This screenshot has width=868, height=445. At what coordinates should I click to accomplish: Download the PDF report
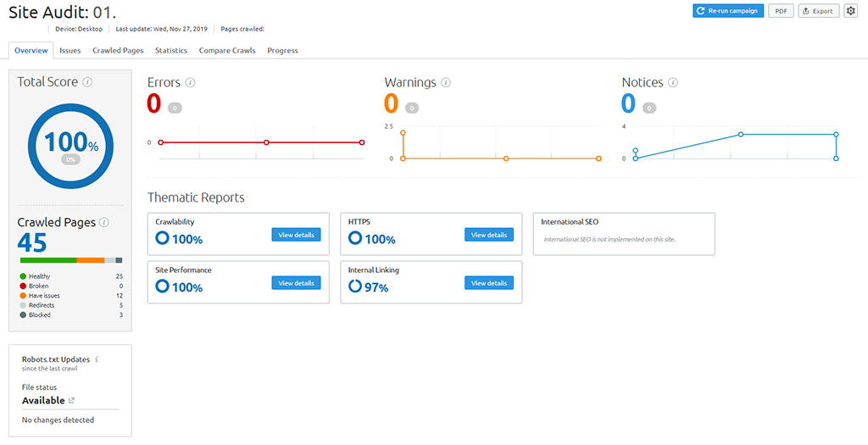(x=781, y=11)
